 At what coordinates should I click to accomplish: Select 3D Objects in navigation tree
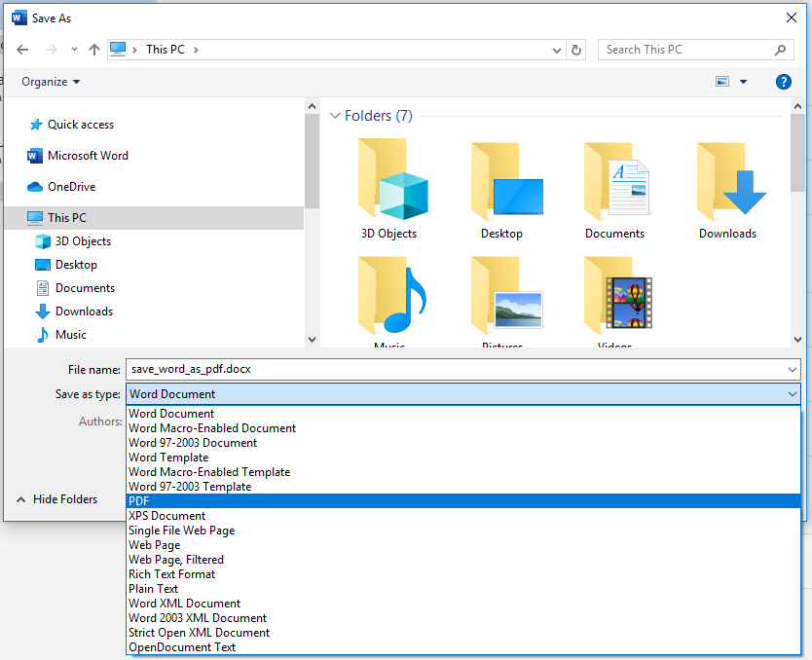(72, 241)
